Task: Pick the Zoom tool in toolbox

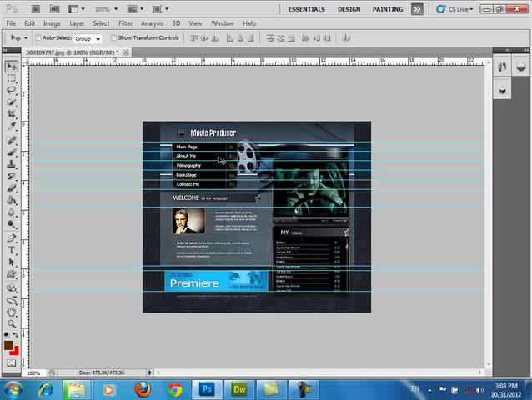Action: 12,323
